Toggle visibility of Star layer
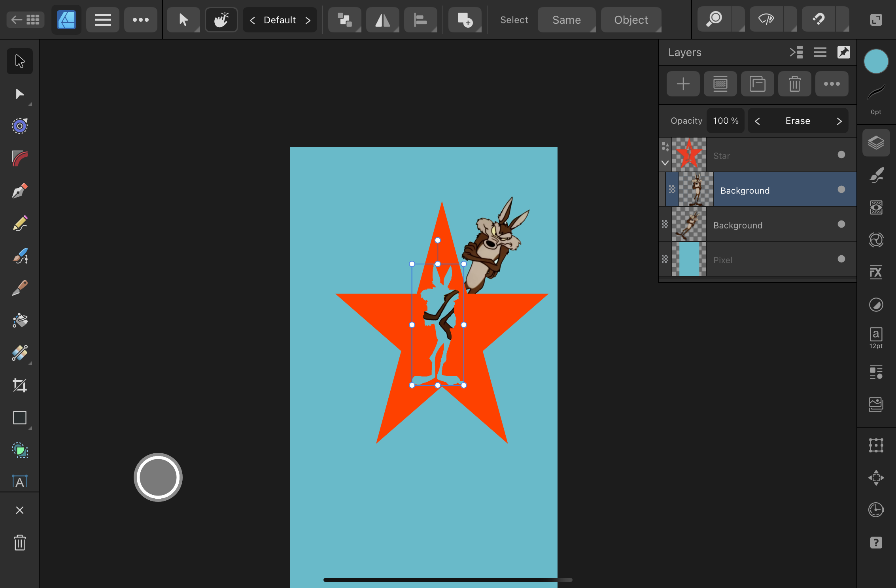This screenshot has height=588, width=896. (841, 155)
